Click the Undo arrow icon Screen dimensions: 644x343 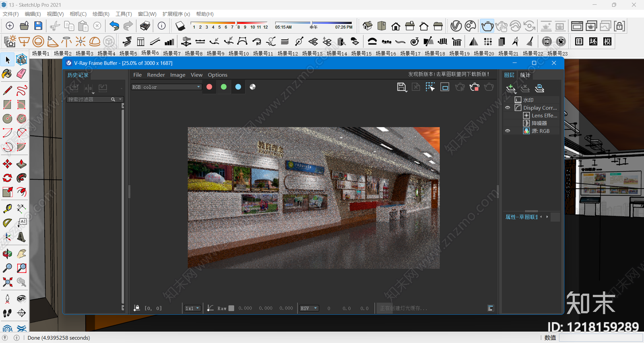[114, 26]
